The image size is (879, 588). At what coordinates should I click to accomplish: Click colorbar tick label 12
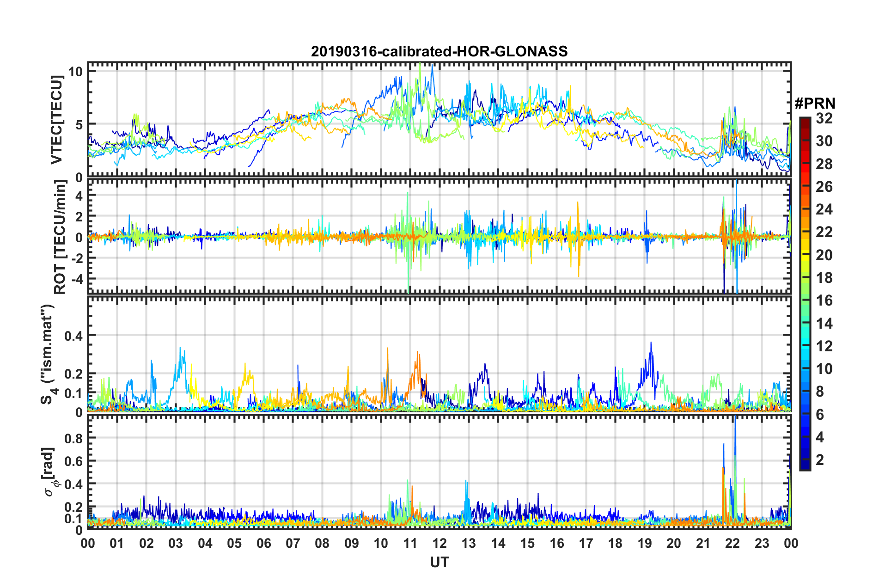824,346
